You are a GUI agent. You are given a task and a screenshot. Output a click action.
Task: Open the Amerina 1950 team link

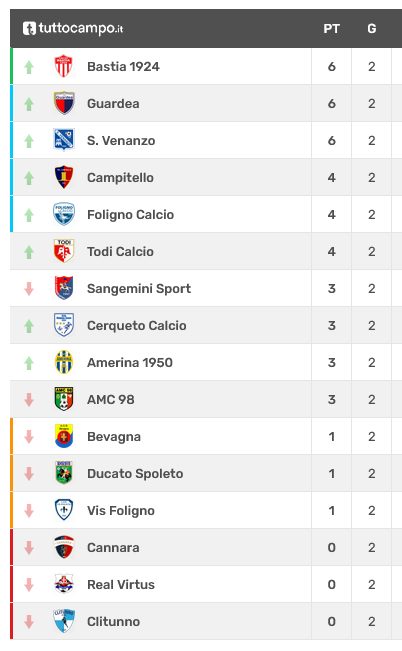(130, 362)
